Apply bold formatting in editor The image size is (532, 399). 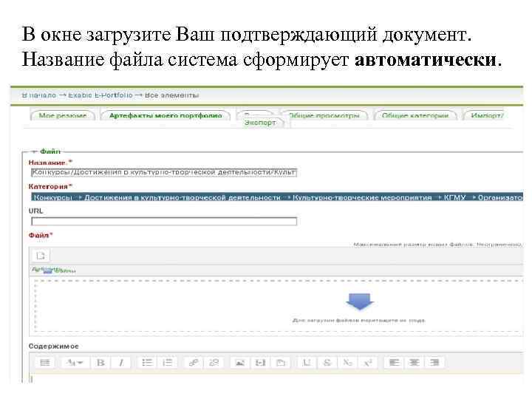(100, 362)
